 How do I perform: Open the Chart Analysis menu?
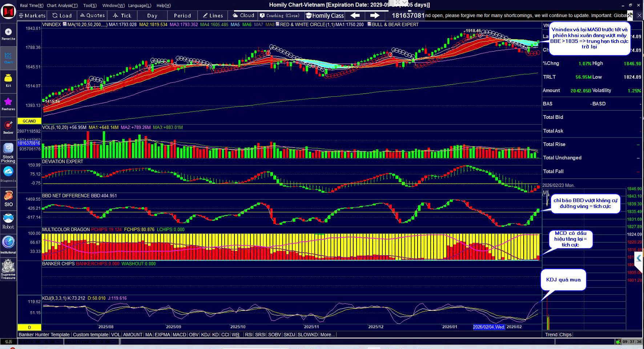pos(62,5)
